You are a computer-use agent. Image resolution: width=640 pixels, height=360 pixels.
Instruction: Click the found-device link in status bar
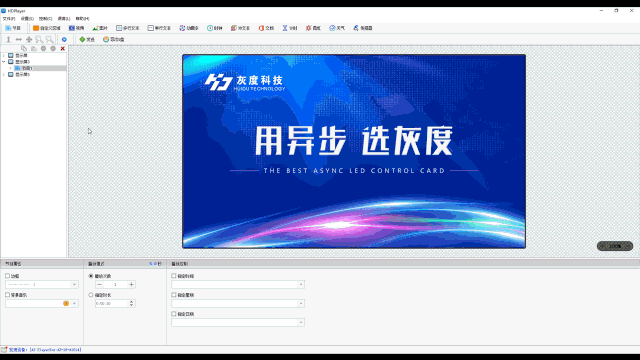(45, 350)
